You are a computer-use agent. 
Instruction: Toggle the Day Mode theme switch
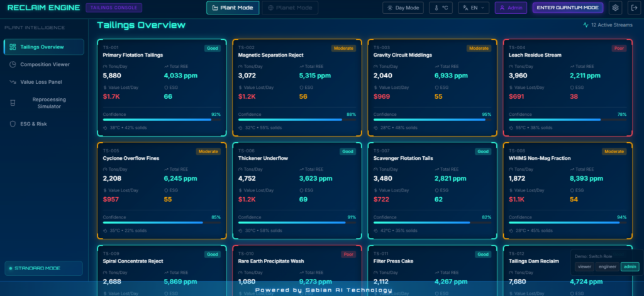point(404,8)
